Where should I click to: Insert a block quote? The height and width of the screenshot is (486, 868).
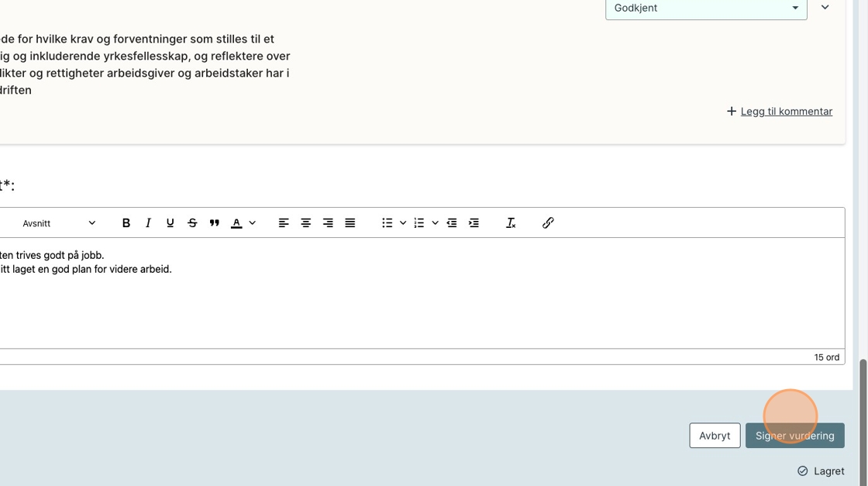215,223
